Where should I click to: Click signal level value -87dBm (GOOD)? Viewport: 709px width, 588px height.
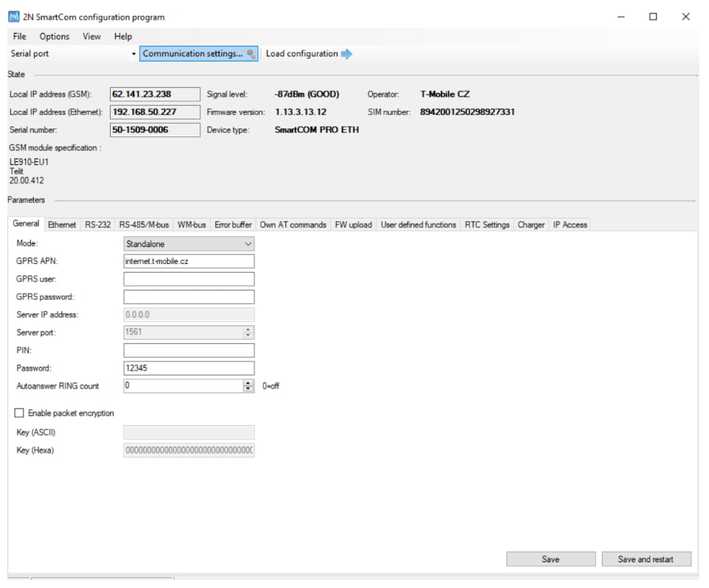[307, 95]
